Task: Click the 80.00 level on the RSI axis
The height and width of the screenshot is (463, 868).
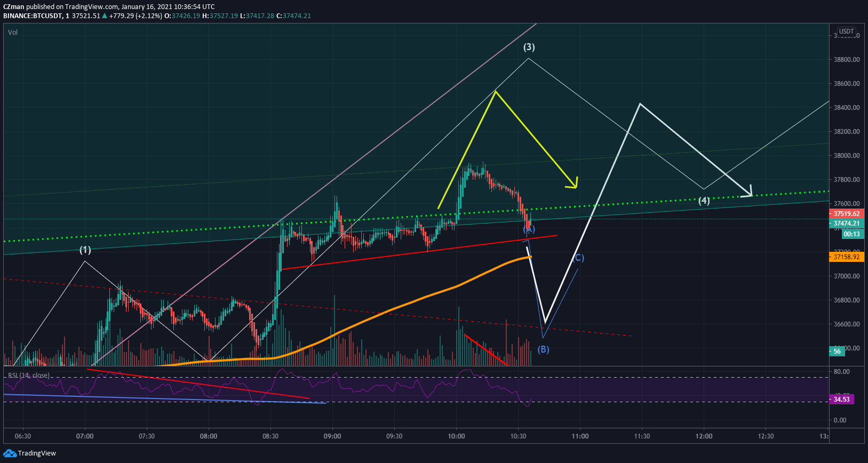Action: point(841,372)
